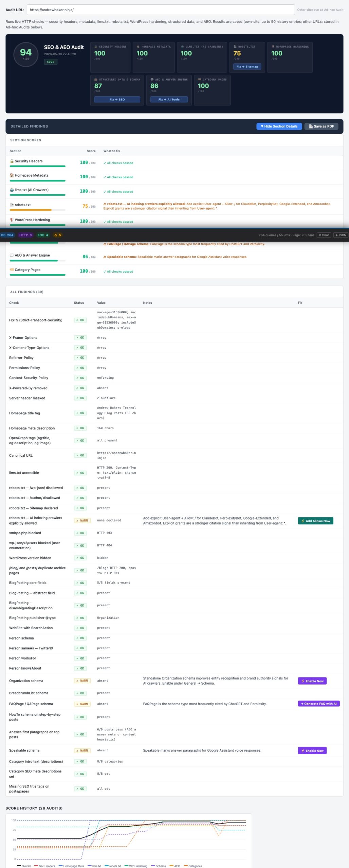349x868 pixels.
Task: Click the WARN badge for FAQPage / QAPage schema
Action: tap(82, 704)
